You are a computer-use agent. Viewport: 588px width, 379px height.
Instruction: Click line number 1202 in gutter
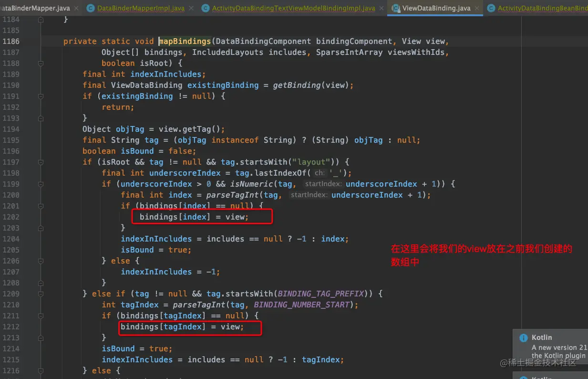(x=11, y=217)
